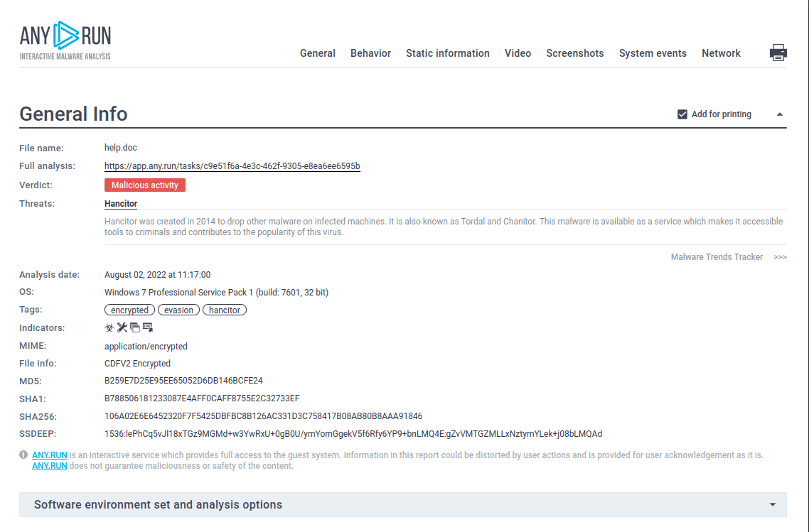This screenshot has height=532, width=809.
Task: Uncheck the Add for printing checkbox
Action: [682, 114]
